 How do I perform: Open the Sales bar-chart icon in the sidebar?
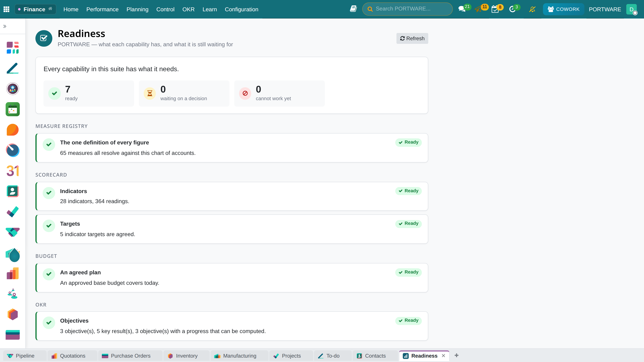[x=12, y=273]
